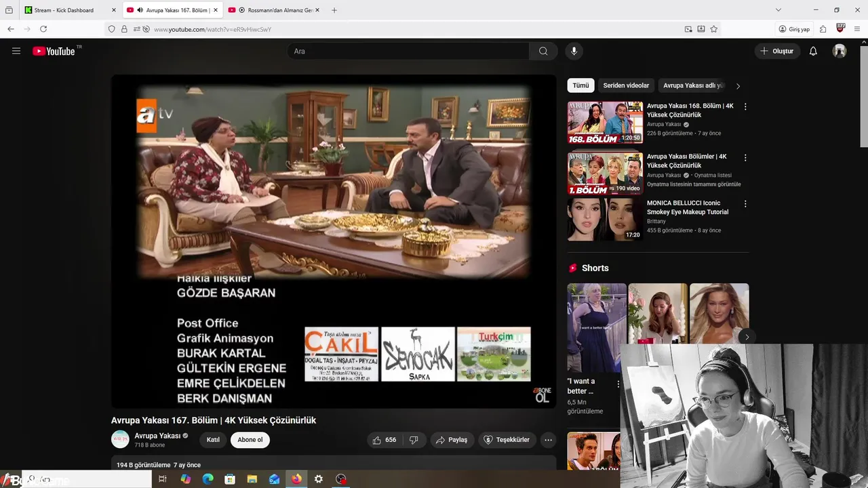Select the Avrupa Yakası adlı chip
The image size is (868, 488).
click(x=693, y=85)
